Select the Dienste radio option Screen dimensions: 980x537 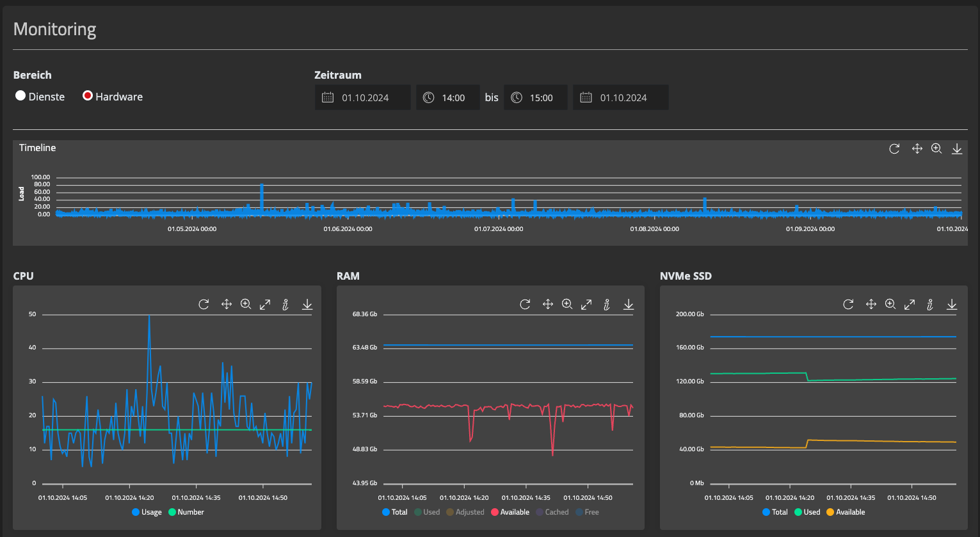click(x=20, y=96)
